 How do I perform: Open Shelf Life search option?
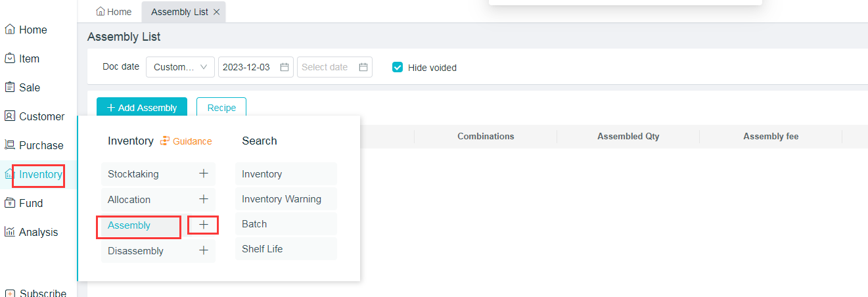pos(262,249)
